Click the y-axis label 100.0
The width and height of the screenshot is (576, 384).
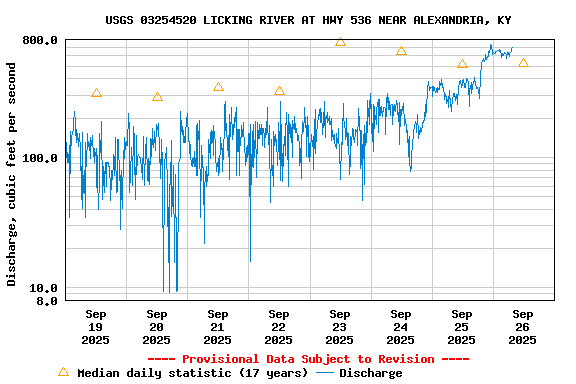tap(40, 158)
